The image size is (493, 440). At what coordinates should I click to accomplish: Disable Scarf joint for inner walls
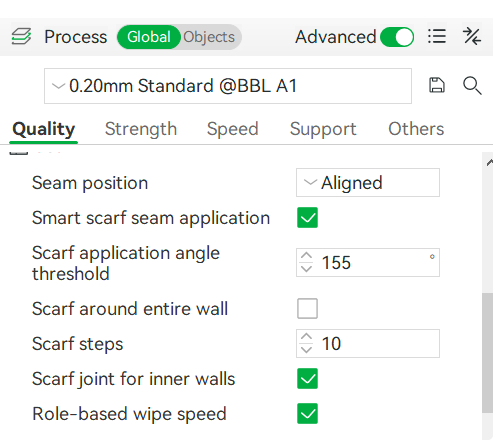307,379
